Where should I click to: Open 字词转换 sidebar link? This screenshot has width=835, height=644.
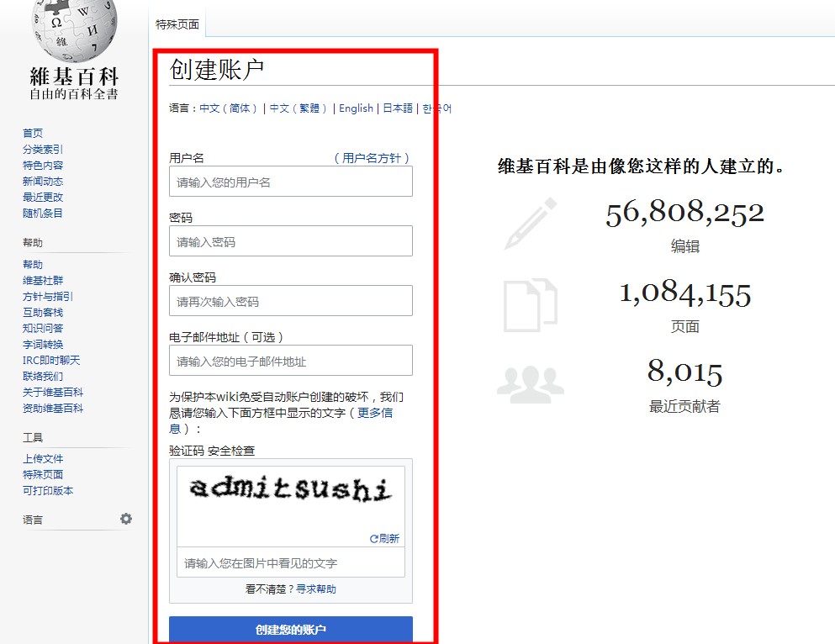(x=43, y=345)
